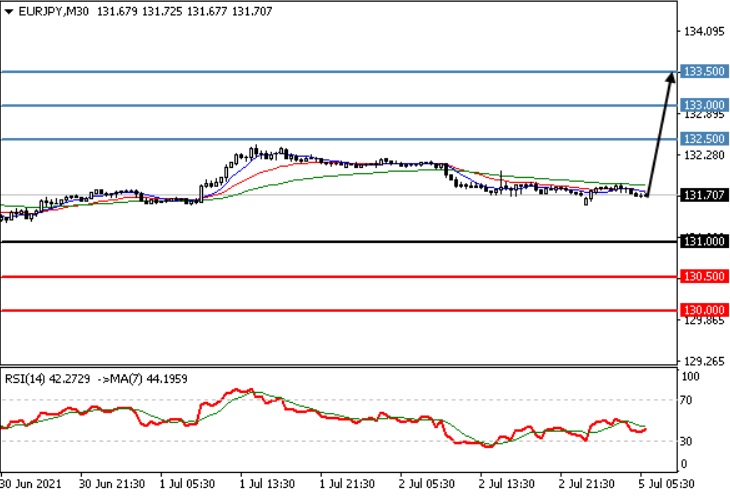Select the EURJPY,M30 symbol title text
The image size is (730, 496).
coord(54,11)
